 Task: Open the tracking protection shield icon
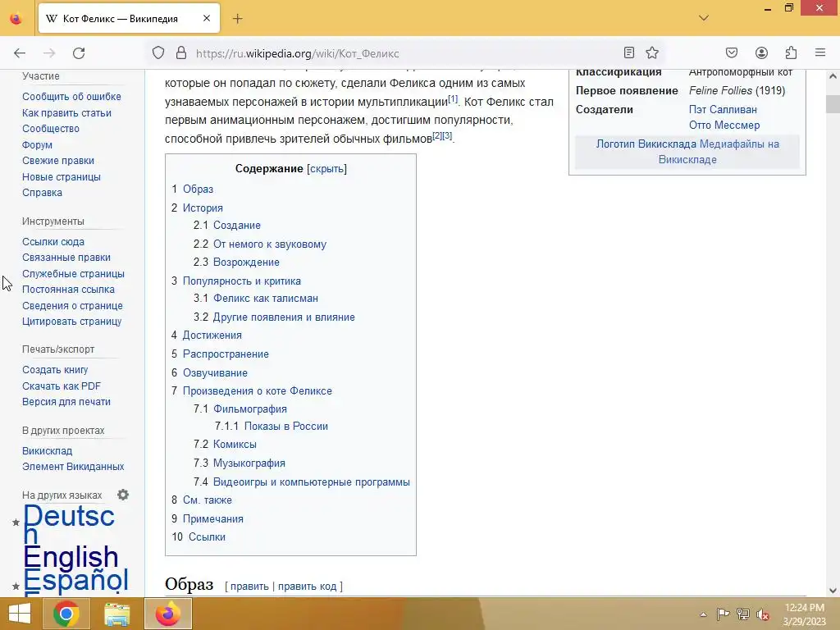click(x=158, y=53)
